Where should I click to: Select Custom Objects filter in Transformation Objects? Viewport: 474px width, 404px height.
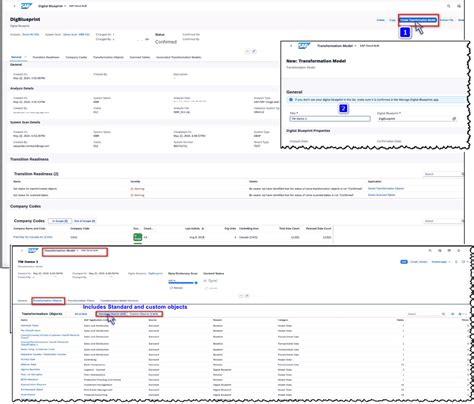[x=144, y=314]
